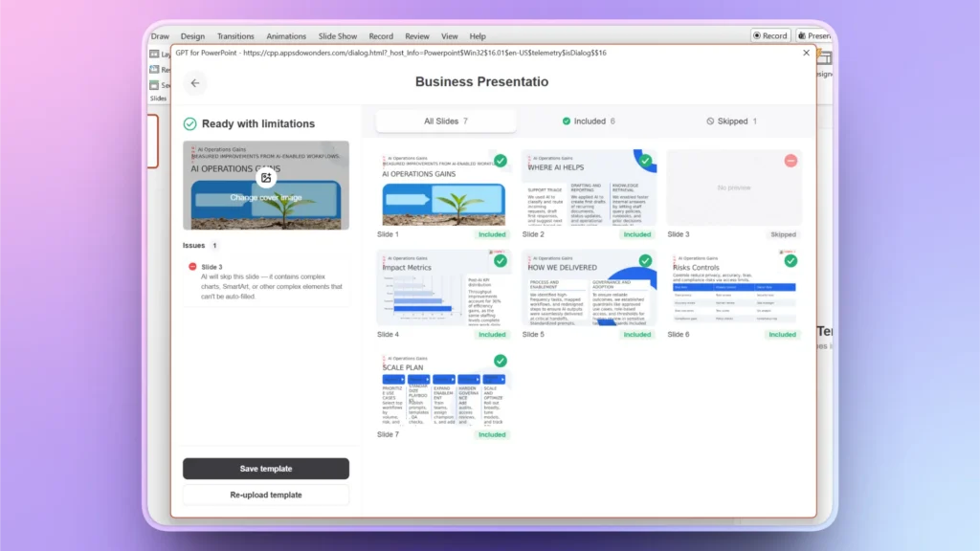
Task: Open the Impact Metrics Slide 4 thumbnail
Action: pyautogui.click(x=444, y=287)
